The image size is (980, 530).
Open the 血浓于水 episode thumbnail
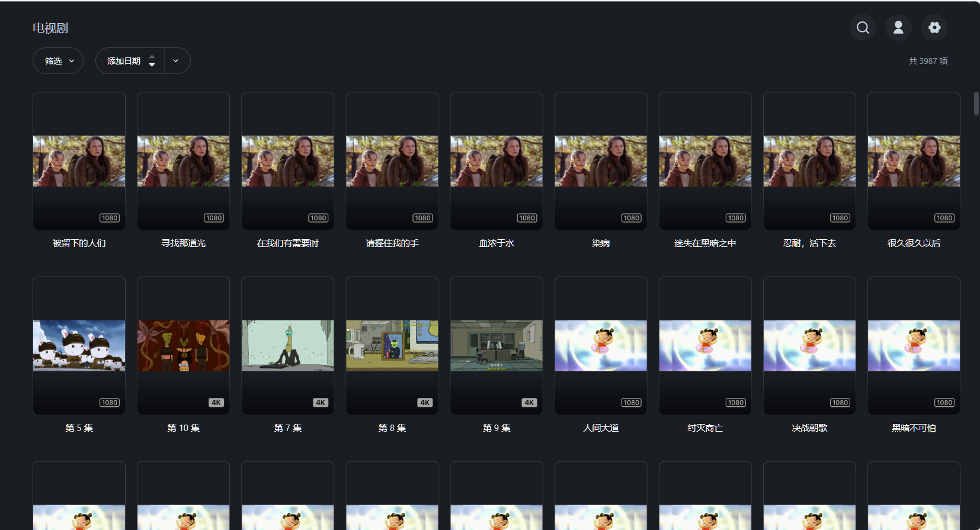pos(497,161)
